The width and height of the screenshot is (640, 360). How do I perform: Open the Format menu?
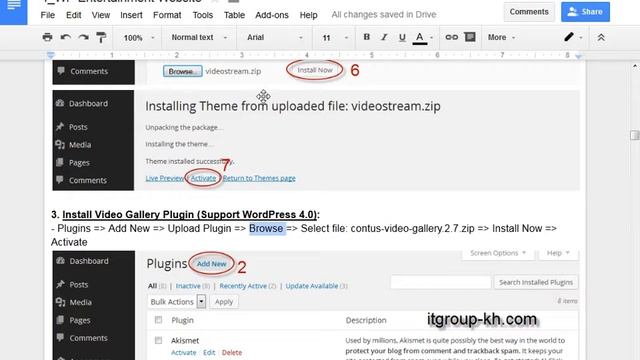click(x=167, y=15)
